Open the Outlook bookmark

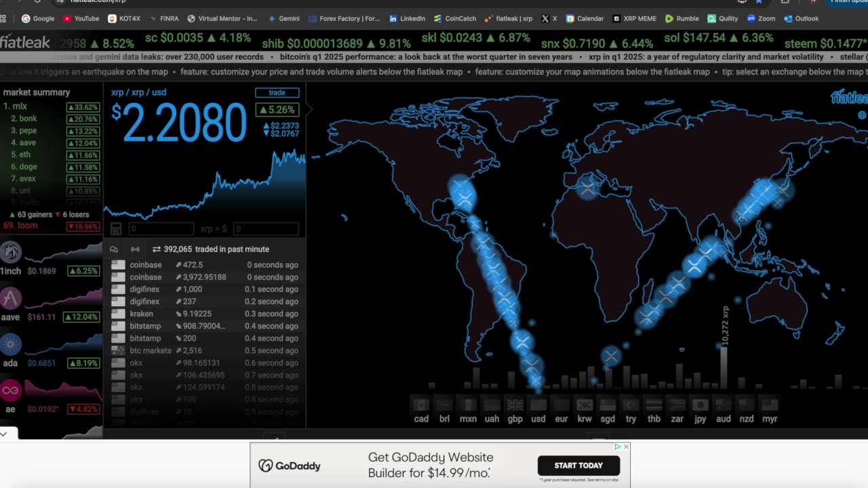pos(801,18)
